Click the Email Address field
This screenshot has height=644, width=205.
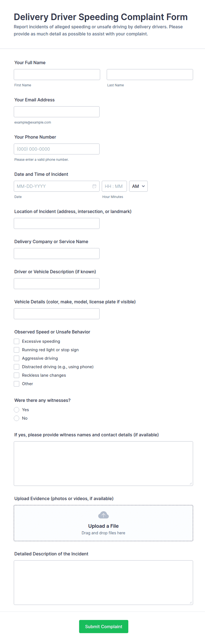tap(57, 112)
